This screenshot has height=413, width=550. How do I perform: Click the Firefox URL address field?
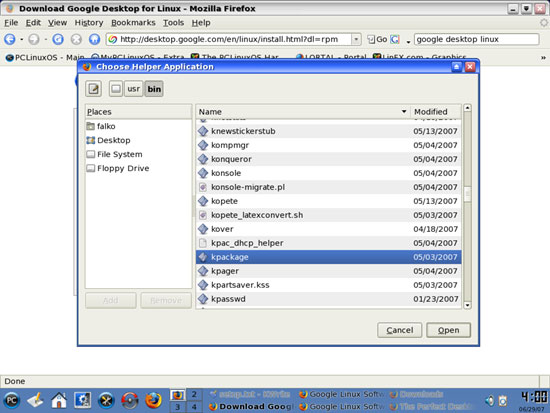(x=229, y=39)
